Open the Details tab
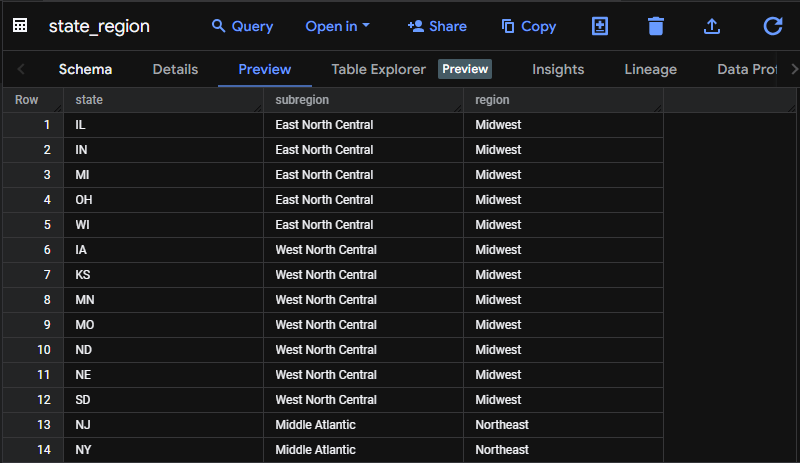This screenshot has height=463, width=800. 175,69
